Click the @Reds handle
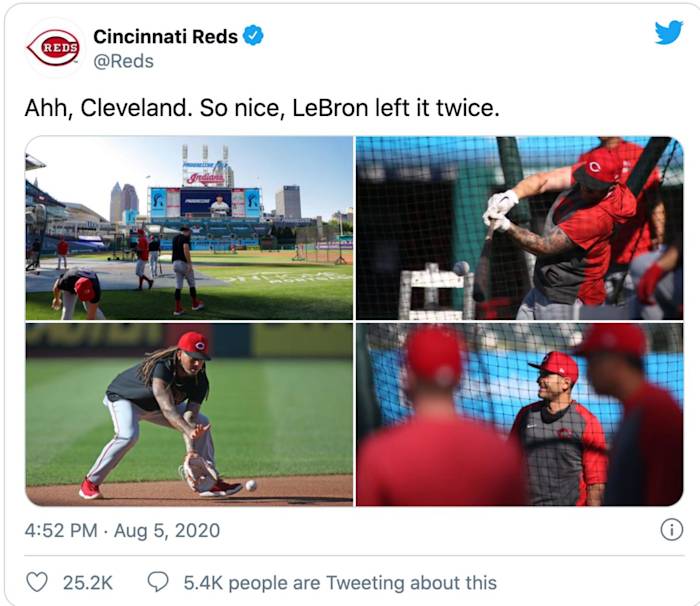The width and height of the screenshot is (700, 606). (123, 61)
